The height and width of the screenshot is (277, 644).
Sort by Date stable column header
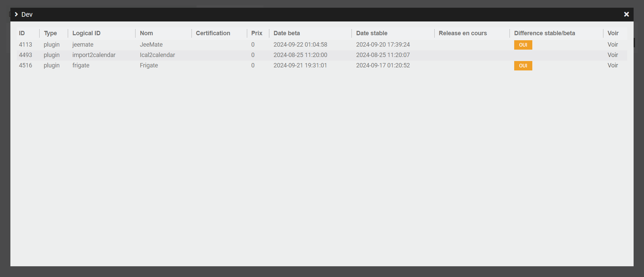coord(372,33)
